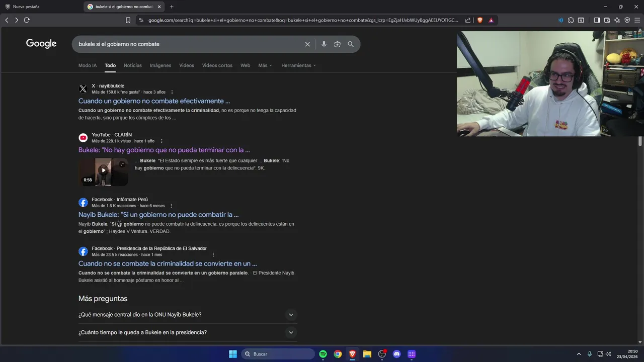Go forward with the browser forward arrow
Screen dimensions: 644x362
tap(17, 20)
